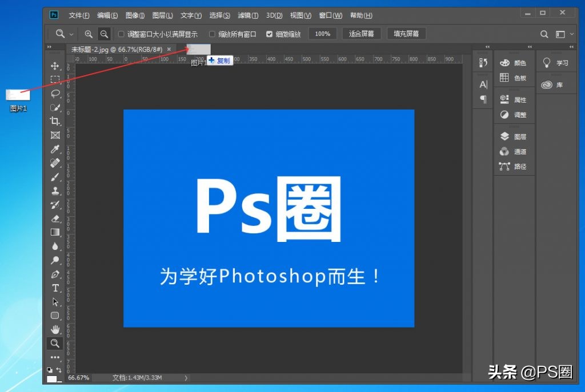Activate the Eyedropper tool
The image size is (585, 392).
point(55,149)
